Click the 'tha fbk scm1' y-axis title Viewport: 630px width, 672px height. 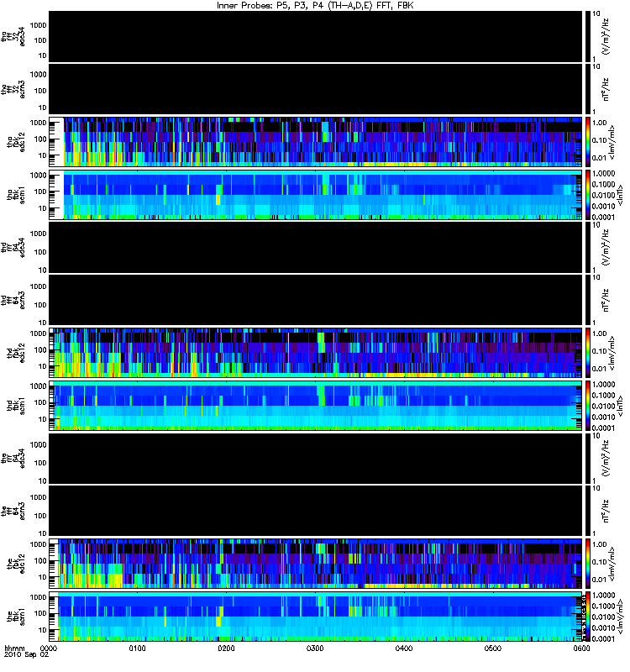coord(16,195)
